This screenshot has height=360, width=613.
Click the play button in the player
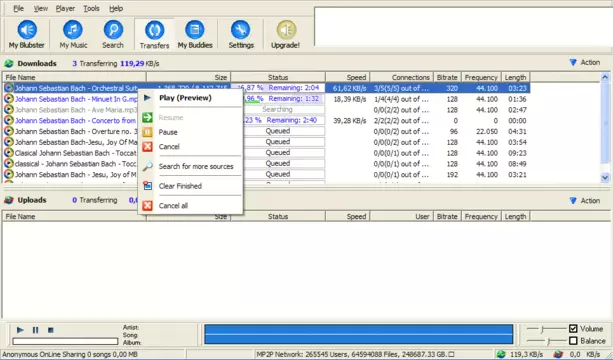[x=20, y=330]
